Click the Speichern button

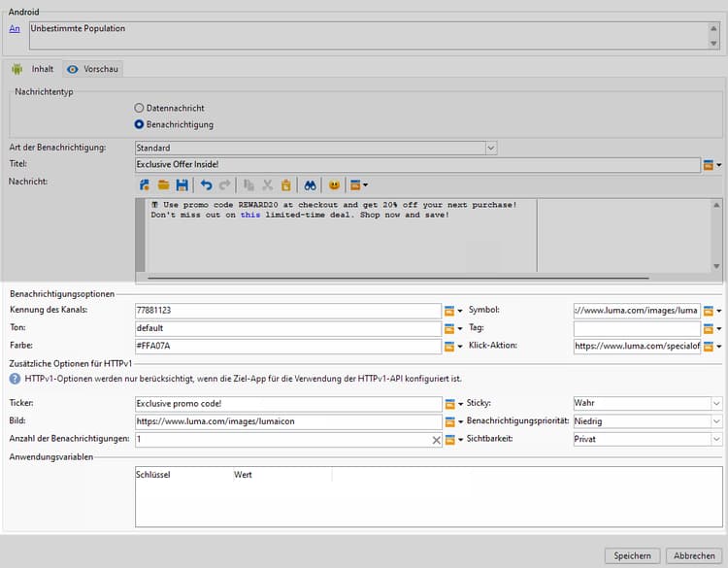pos(632,555)
